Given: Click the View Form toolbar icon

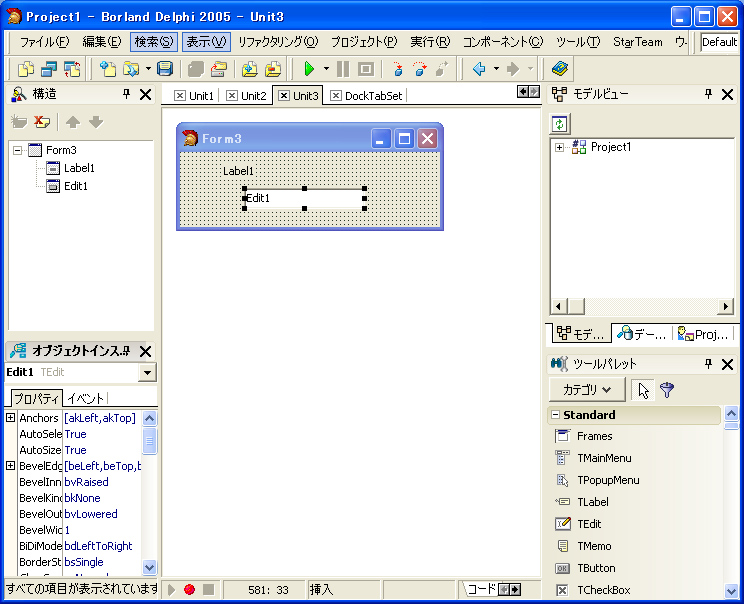Looking at the screenshot, I should pos(49,69).
